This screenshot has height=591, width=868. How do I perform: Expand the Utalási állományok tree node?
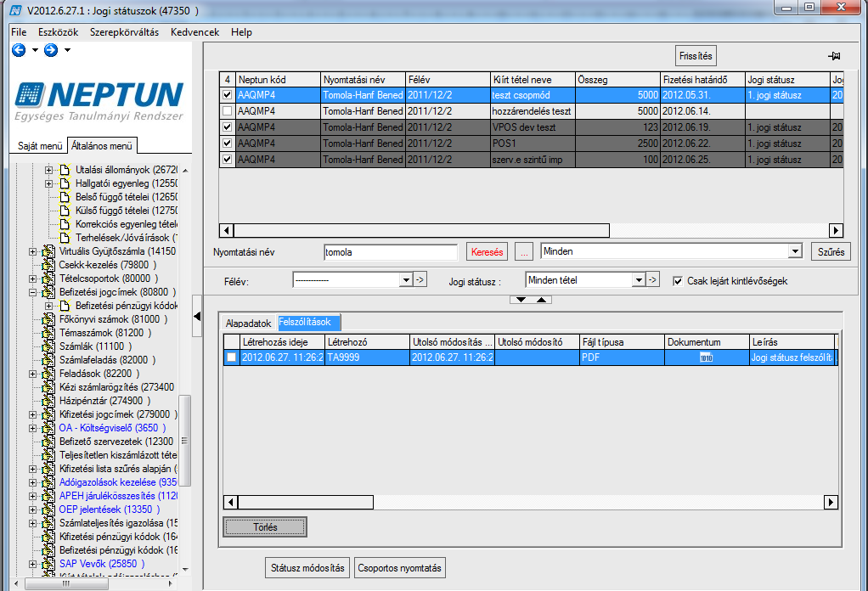[48, 170]
